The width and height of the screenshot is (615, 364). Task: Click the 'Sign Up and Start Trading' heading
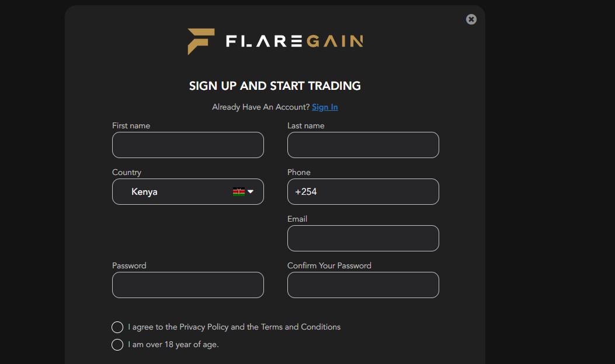pyautogui.click(x=275, y=86)
